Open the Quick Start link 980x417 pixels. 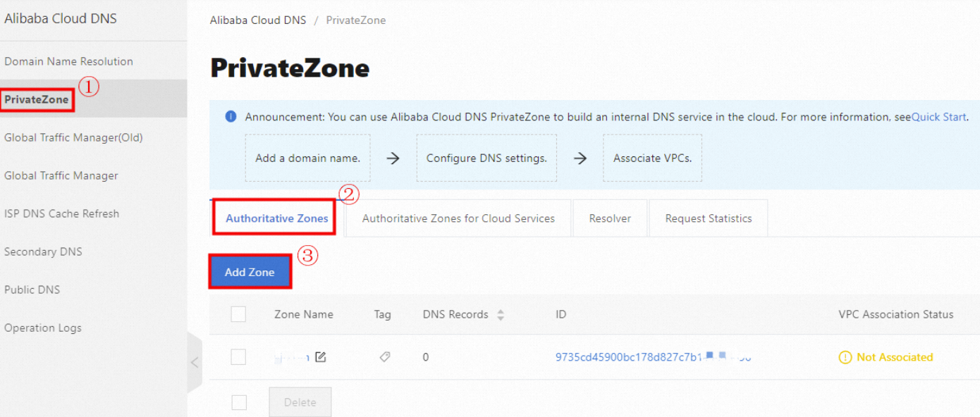[938, 118]
